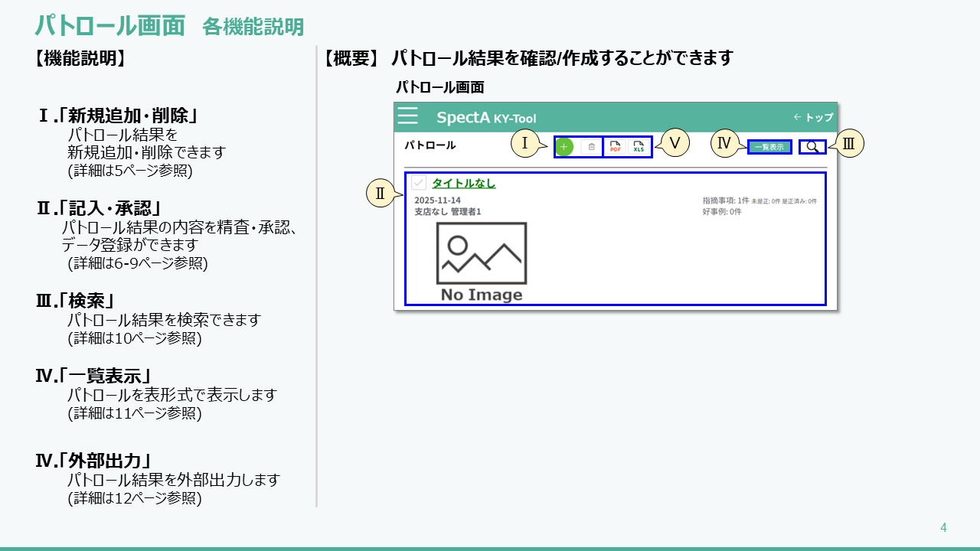Click the trash delete icon

591,146
